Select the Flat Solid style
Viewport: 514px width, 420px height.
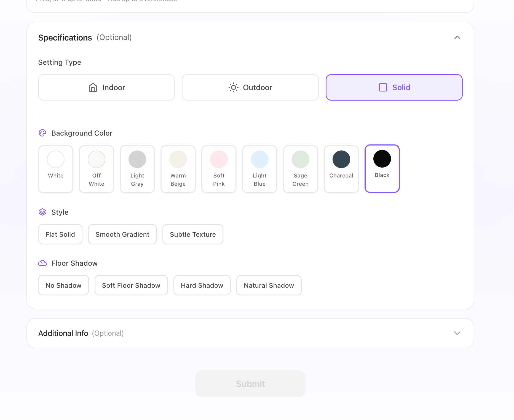[x=60, y=235]
